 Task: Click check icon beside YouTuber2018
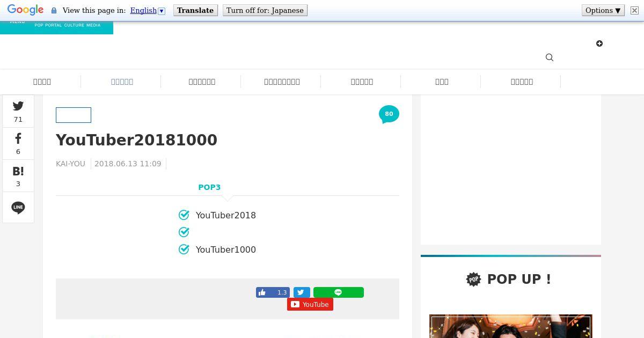click(x=184, y=215)
